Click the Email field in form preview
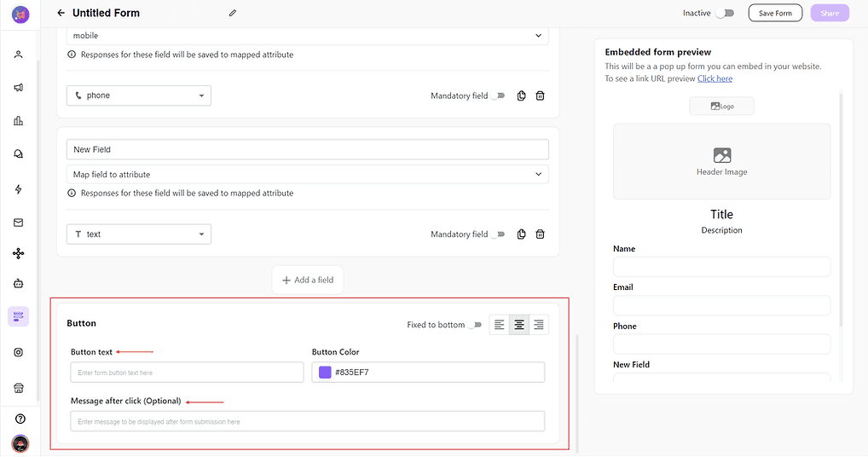This screenshot has height=457, width=868. coord(722,305)
